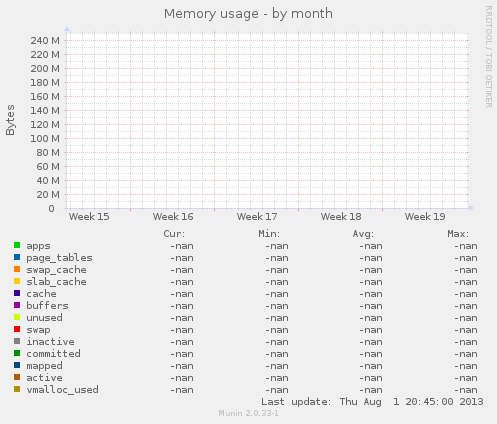The height and width of the screenshot is (424, 497).
Task: Select the 'swap_cache' legend label
Action: point(56,270)
